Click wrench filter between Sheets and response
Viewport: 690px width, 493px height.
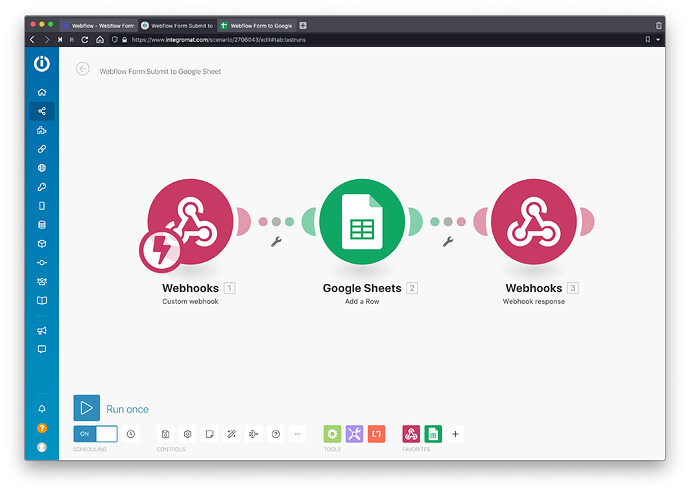448,241
